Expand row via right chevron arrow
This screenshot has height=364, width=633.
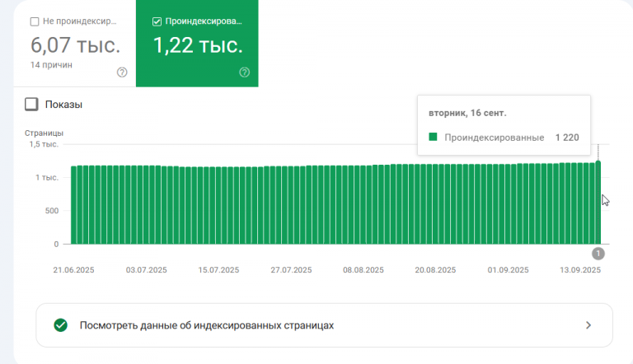[588, 325]
